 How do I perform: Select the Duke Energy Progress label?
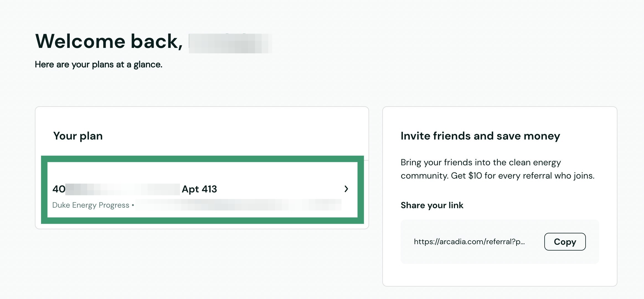point(91,205)
